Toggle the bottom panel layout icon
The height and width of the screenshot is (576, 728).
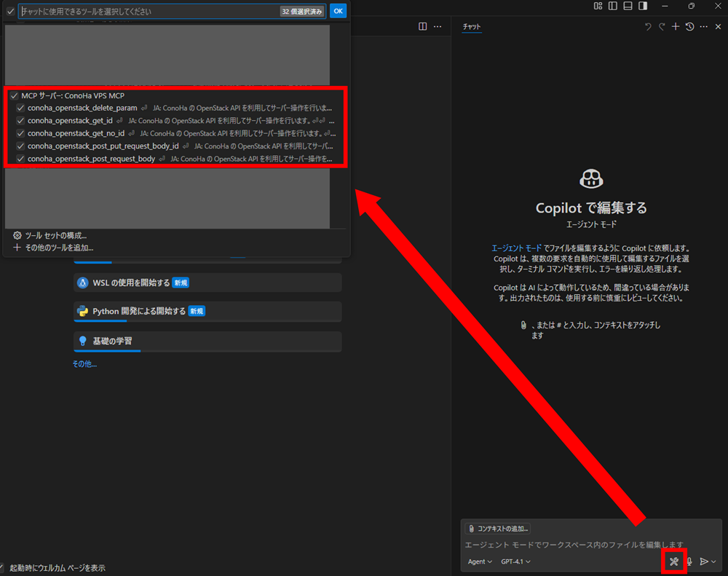(x=628, y=7)
